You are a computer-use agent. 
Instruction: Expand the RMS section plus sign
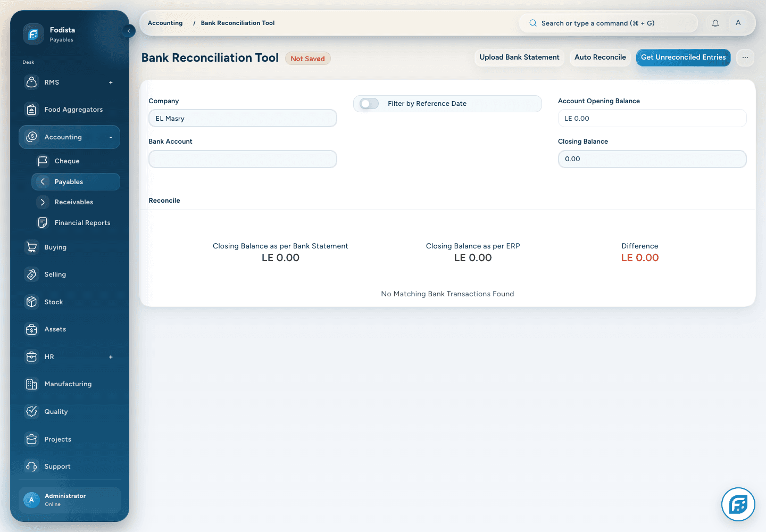coord(111,82)
